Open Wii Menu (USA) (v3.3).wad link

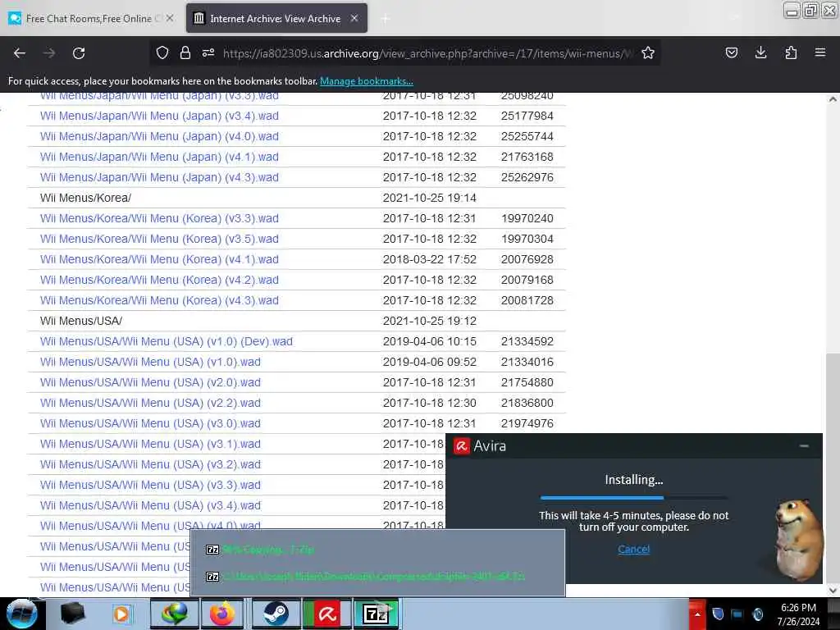point(150,485)
